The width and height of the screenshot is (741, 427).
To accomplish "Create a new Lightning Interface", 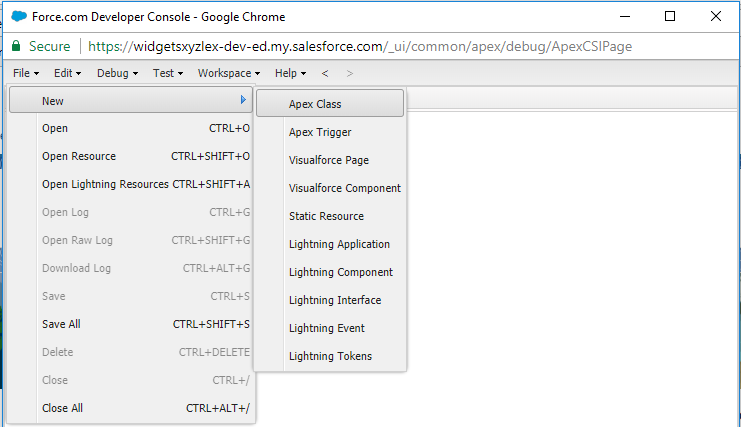I will point(330,300).
